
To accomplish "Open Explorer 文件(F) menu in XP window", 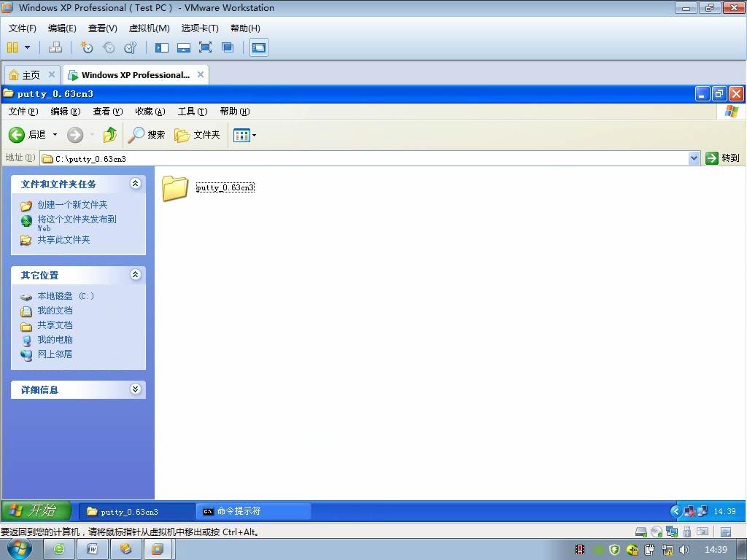I will click(x=23, y=112).
